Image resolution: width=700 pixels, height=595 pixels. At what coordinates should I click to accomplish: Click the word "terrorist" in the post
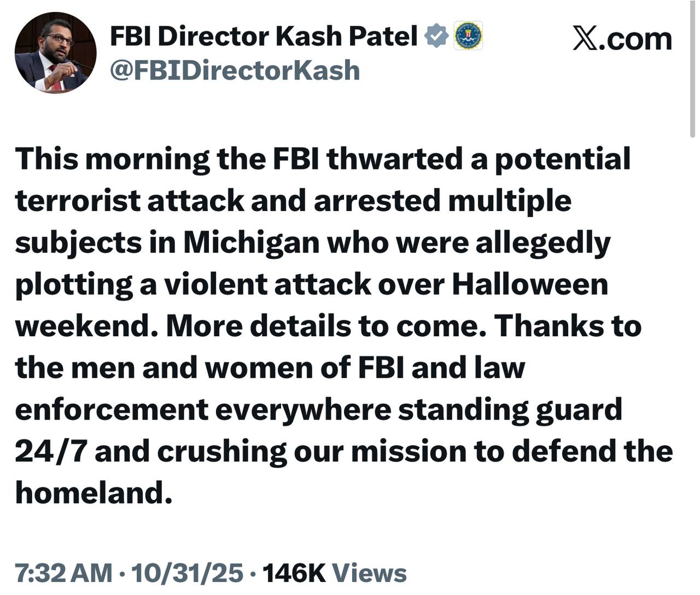[x=78, y=201]
